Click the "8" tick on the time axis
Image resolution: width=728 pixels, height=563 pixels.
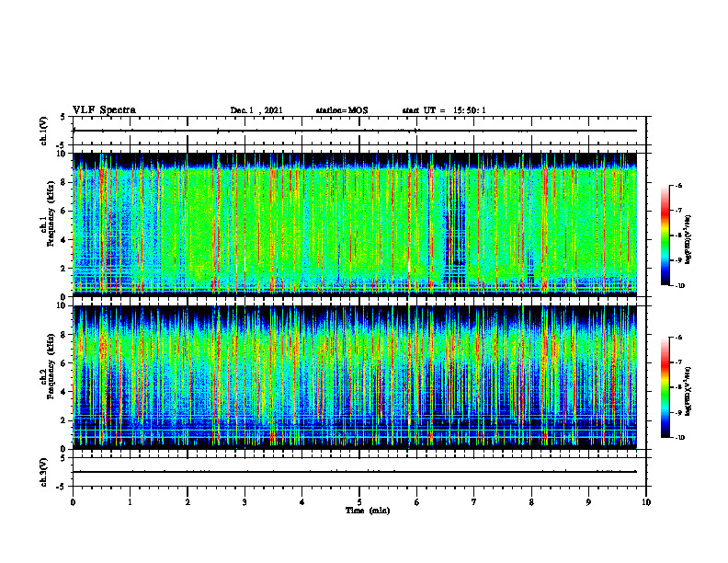click(531, 502)
